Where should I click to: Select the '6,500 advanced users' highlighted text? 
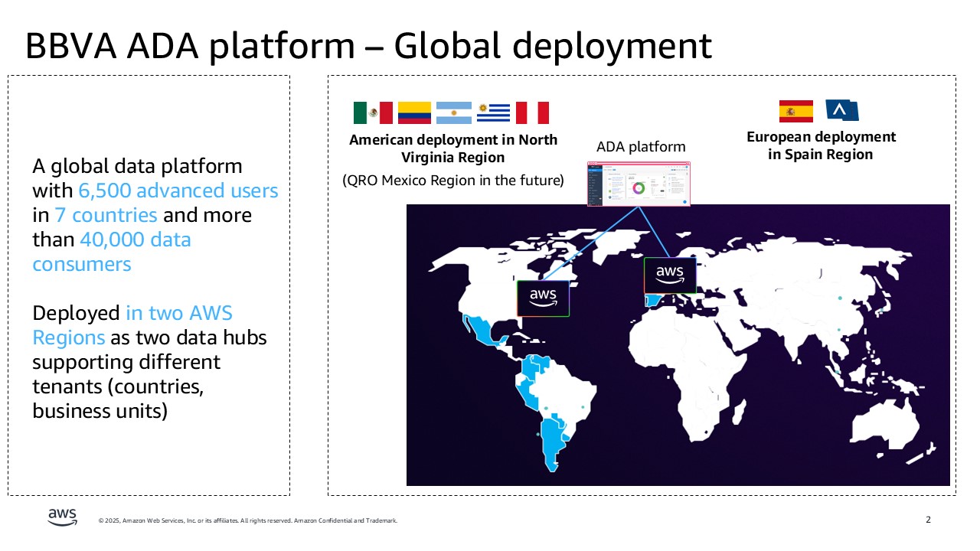click(178, 191)
